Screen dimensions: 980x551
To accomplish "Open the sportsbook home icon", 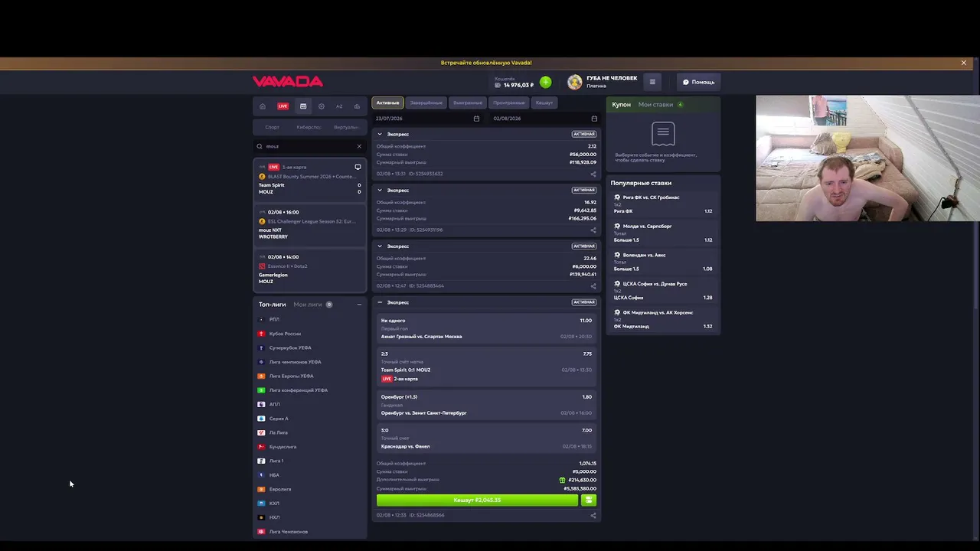I will (x=263, y=106).
